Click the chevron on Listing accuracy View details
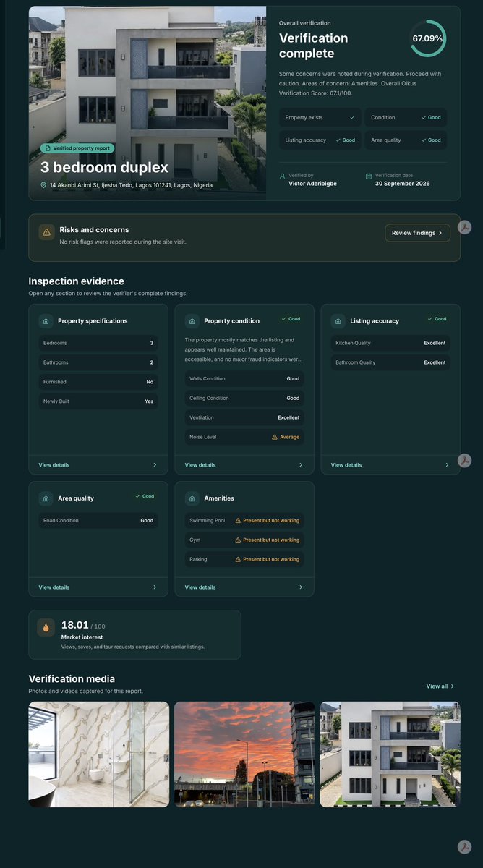This screenshot has height=868, width=483. 447,465
